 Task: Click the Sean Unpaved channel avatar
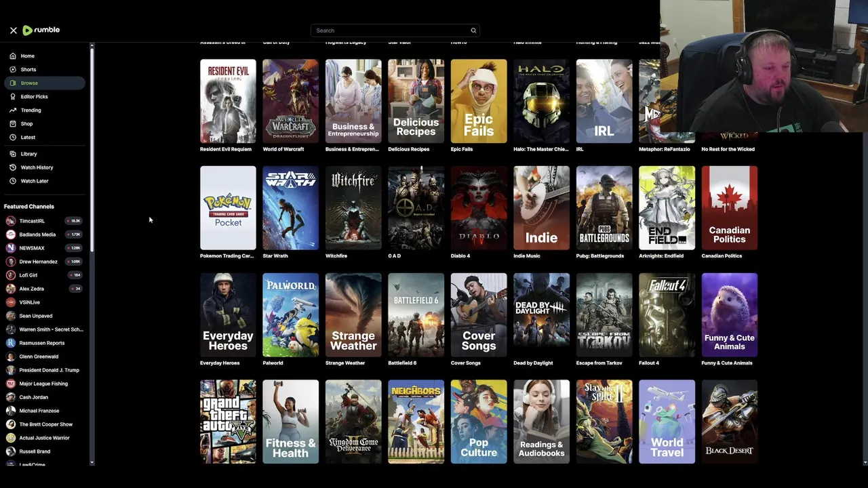click(x=11, y=316)
